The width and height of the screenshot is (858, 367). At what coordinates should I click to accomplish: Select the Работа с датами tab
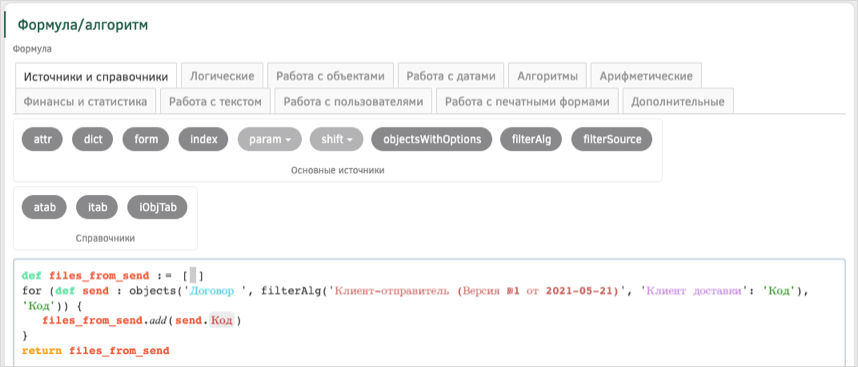tap(451, 76)
